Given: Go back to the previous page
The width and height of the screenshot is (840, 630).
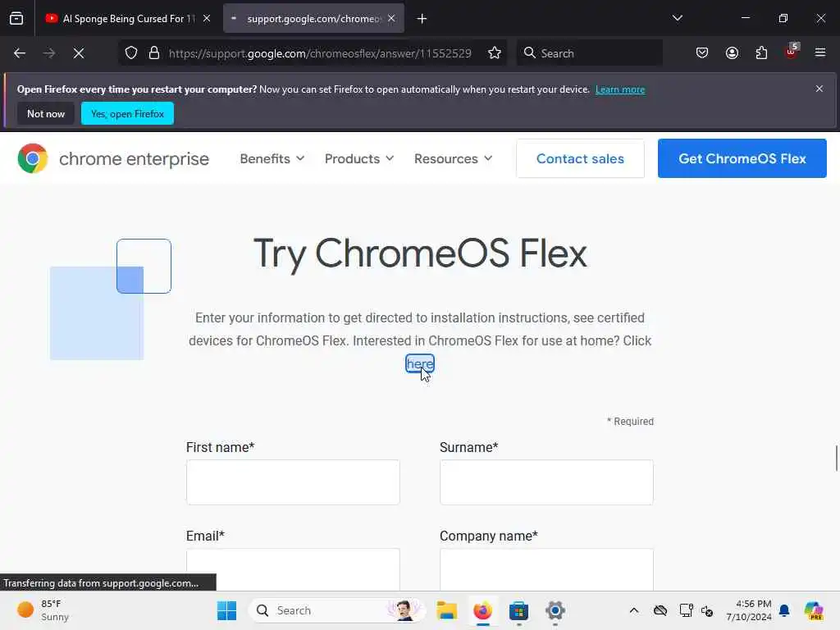Looking at the screenshot, I should 20,53.
